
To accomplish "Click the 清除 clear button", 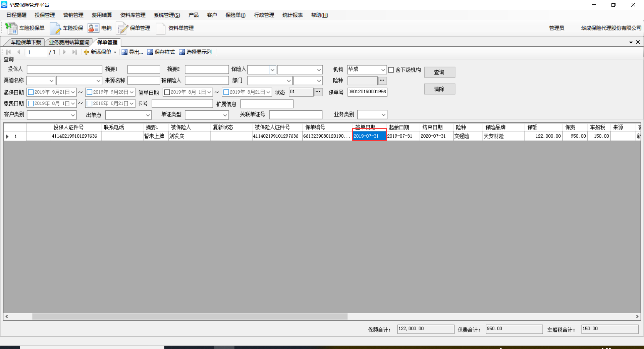I will pyautogui.click(x=439, y=89).
